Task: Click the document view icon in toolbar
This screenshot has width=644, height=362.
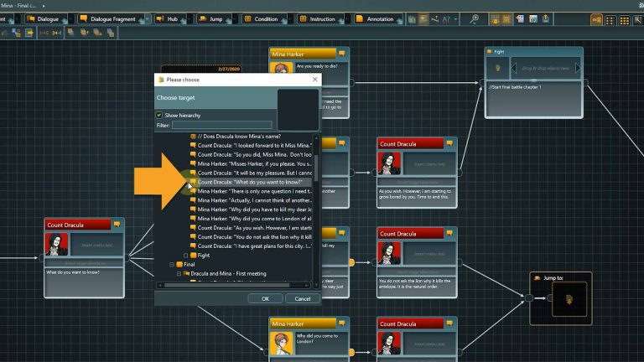Action: [520, 19]
